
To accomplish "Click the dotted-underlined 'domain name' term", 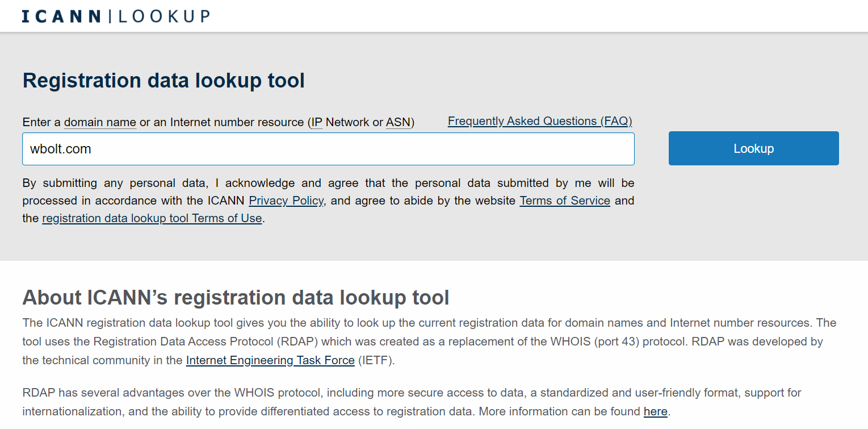I will click(100, 122).
